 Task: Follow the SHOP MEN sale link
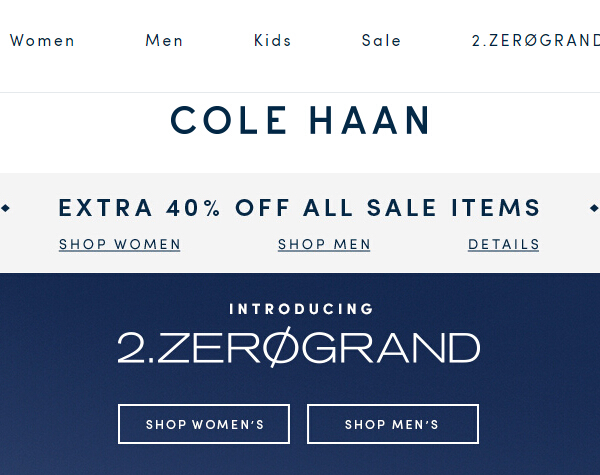(x=324, y=244)
